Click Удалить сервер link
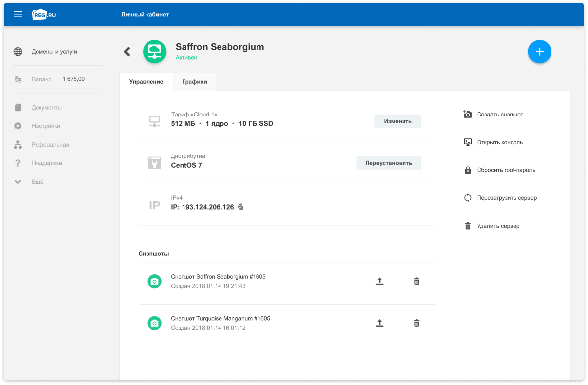This screenshot has height=385, width=588. 498,226
